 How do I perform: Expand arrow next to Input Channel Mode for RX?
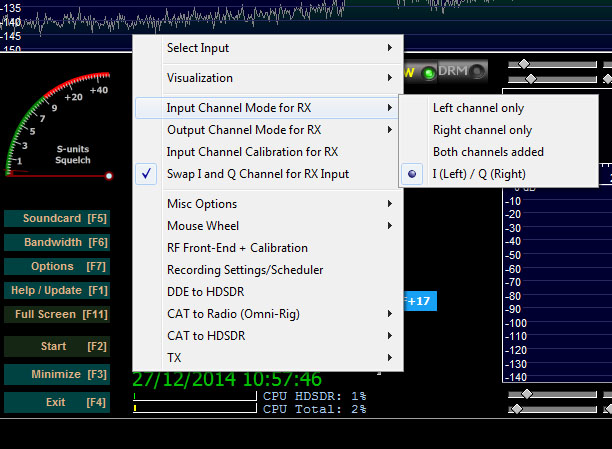click(390, 108)
